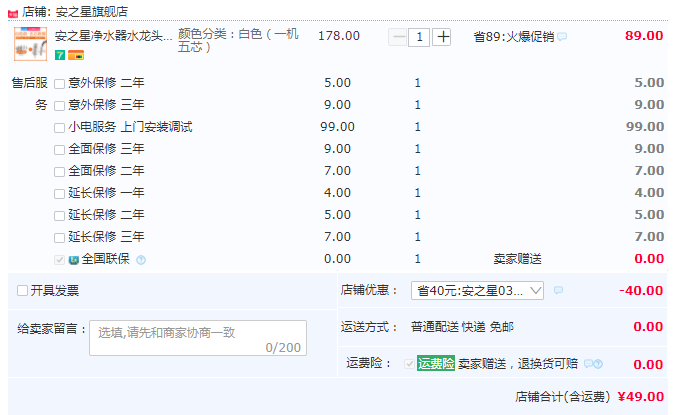
Task: Select 延长保修 一年 checkbox
Action: (x=59, y=194)
